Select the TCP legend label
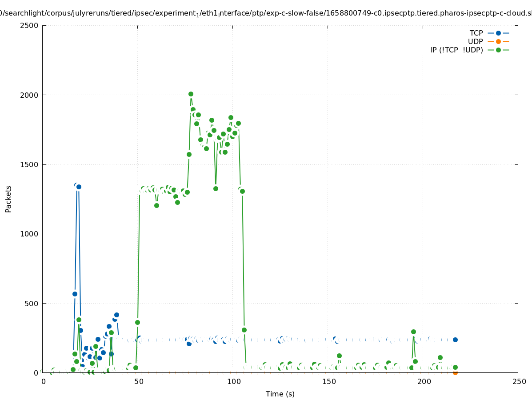532x400 pixels. tap(476, 33)
